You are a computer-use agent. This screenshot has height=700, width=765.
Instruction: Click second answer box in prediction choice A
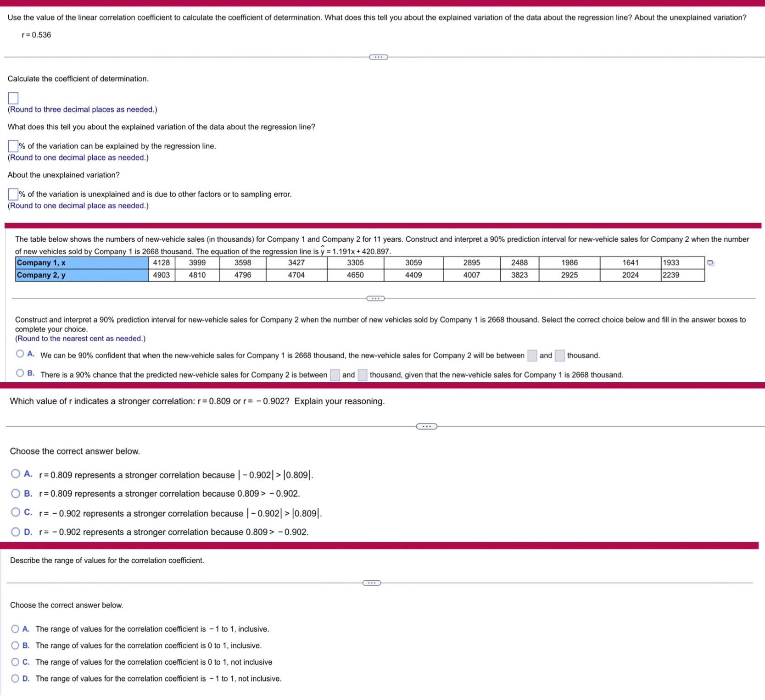click(x=559, y=356)
